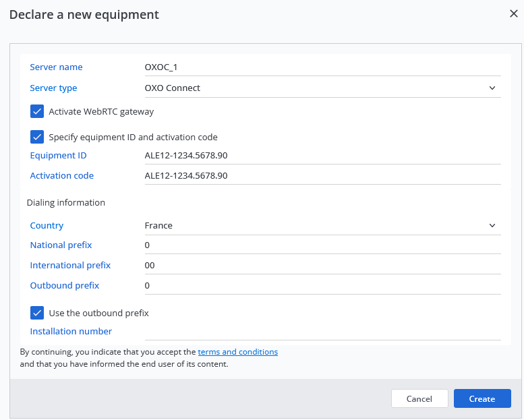Screen dimensions: 524x420
Task: Click the Outbound prefix input field
Action: click(322, 286)
